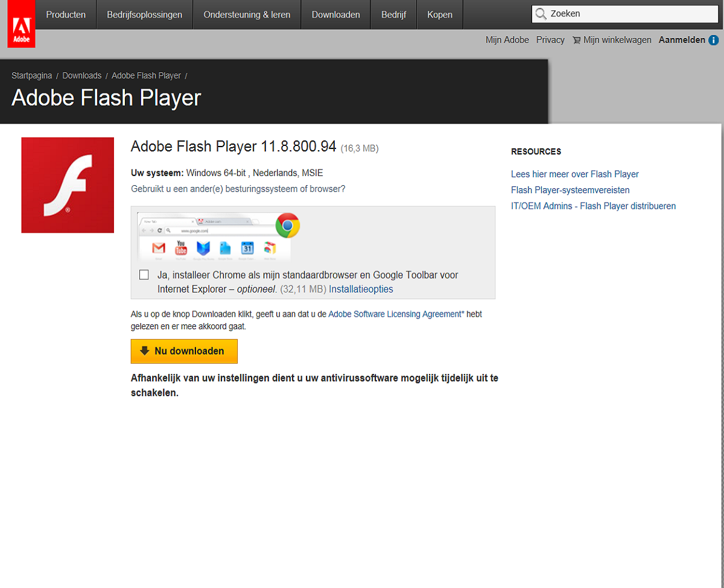Click the Adobe logo in the header
This screenshot has height=588, width=724.
click(x=21, y=24)
